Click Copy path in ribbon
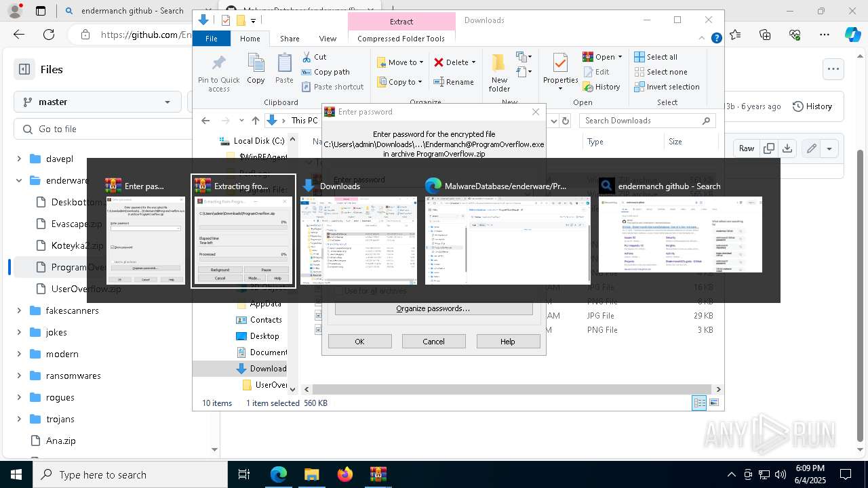Viewport: 868px width, 488px height. point(325,72)
